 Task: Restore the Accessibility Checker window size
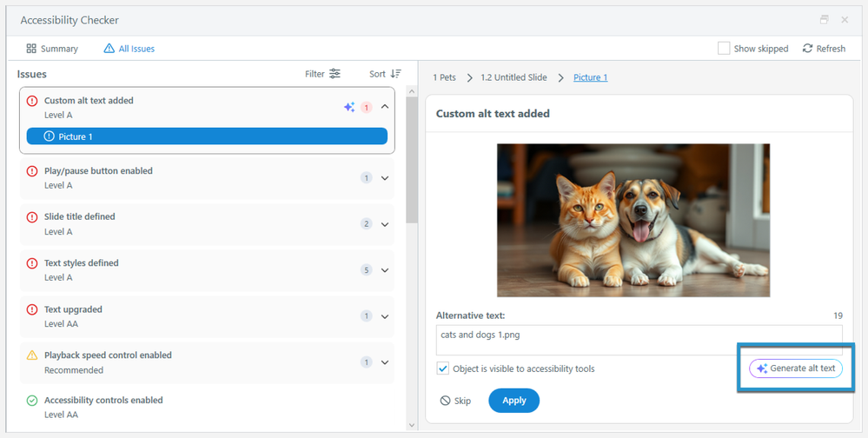point(824,19)
